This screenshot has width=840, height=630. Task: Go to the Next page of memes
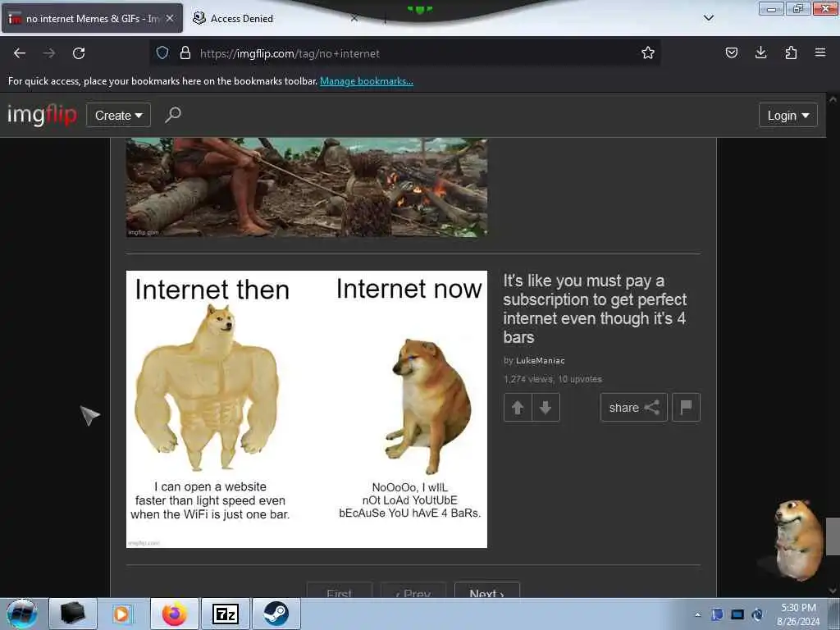point(486,591)
